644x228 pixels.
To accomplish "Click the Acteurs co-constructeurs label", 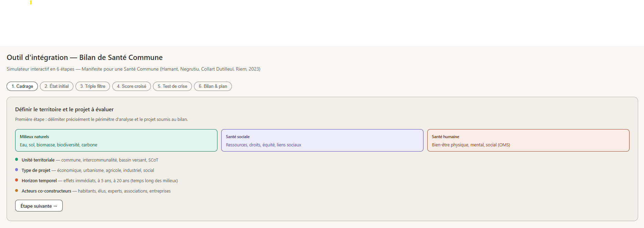I will [46, 191].
